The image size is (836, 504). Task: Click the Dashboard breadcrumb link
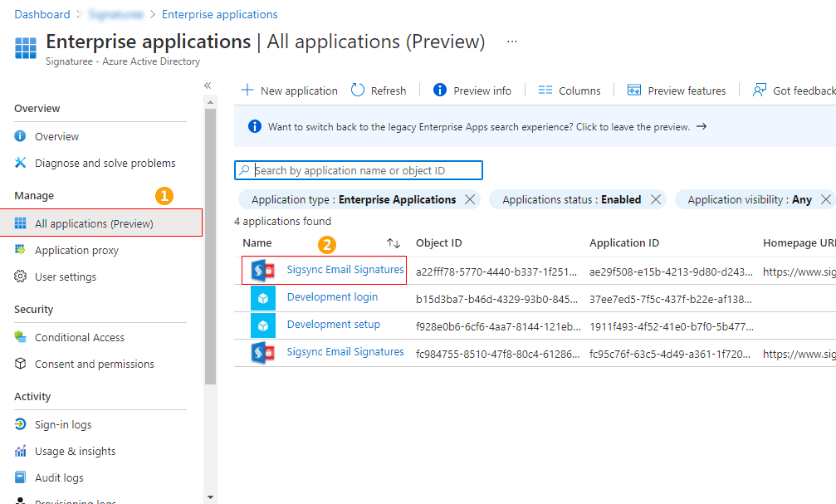[x=42, y=14]
